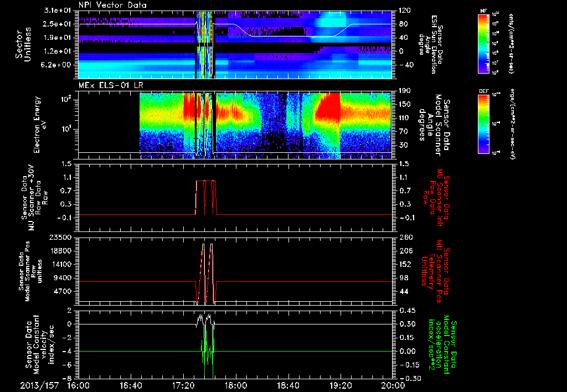The image size is (567, 392).
Task: Click the 18:00 time axis label
Action: pyautogui.click(x=236, y=385)
